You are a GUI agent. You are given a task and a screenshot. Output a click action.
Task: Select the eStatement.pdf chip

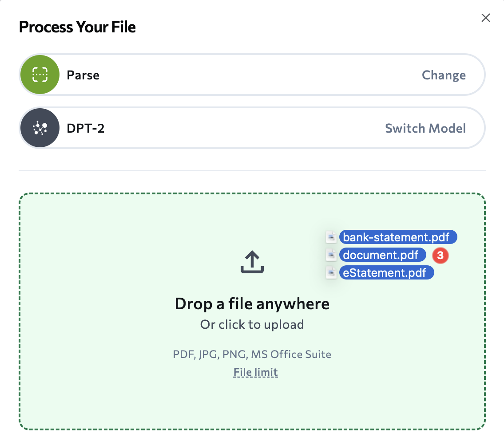click(386, 272)
